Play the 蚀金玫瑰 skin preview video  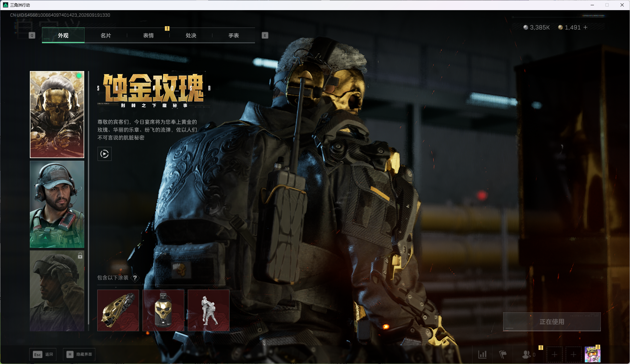click(105, 154)
